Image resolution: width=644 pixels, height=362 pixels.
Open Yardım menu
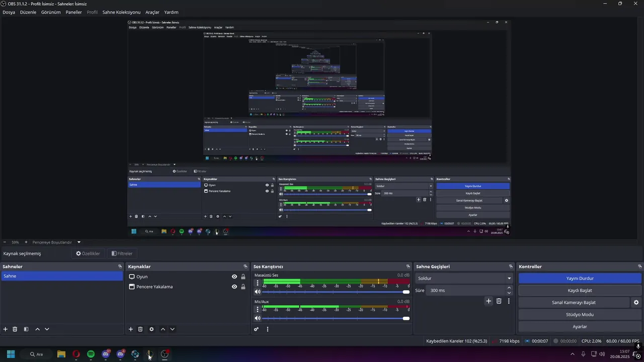[x=171, y=12]
